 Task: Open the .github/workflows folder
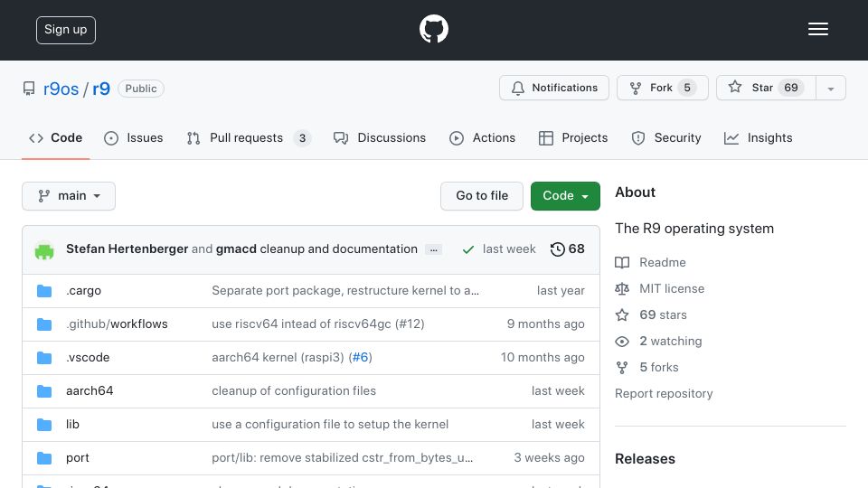(117, 324)
